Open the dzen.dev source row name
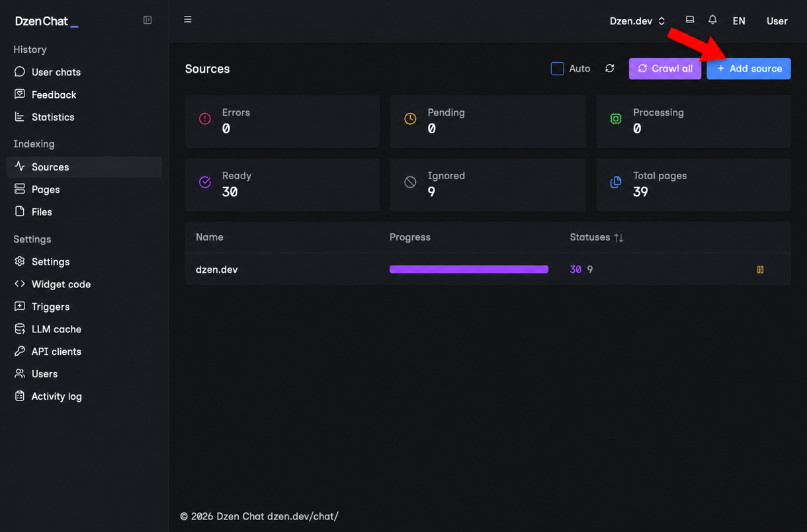 pyautogui.click(x=217, y=270)
